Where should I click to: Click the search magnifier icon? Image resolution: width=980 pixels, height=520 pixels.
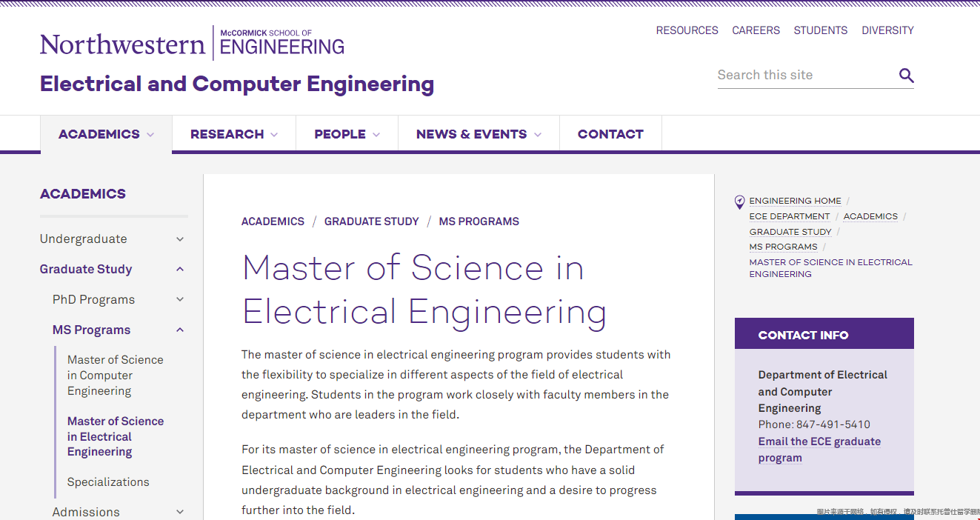(906, 76)
